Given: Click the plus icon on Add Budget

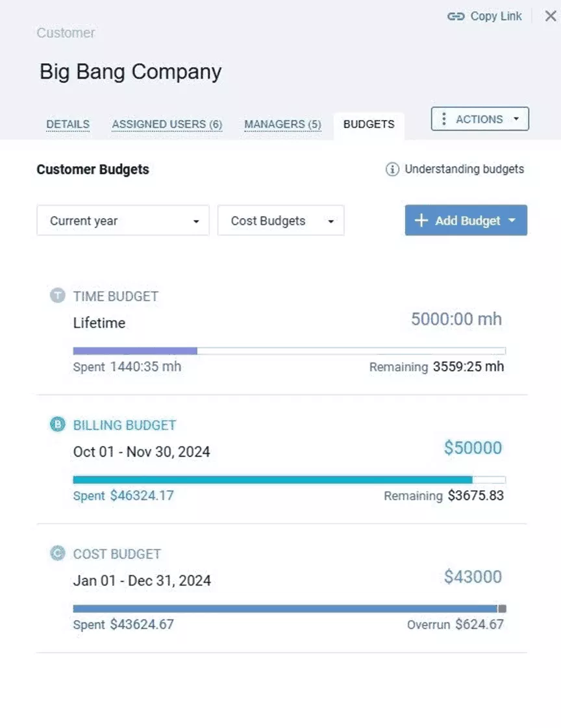Looking at the screenshot, I should point(421,220).
